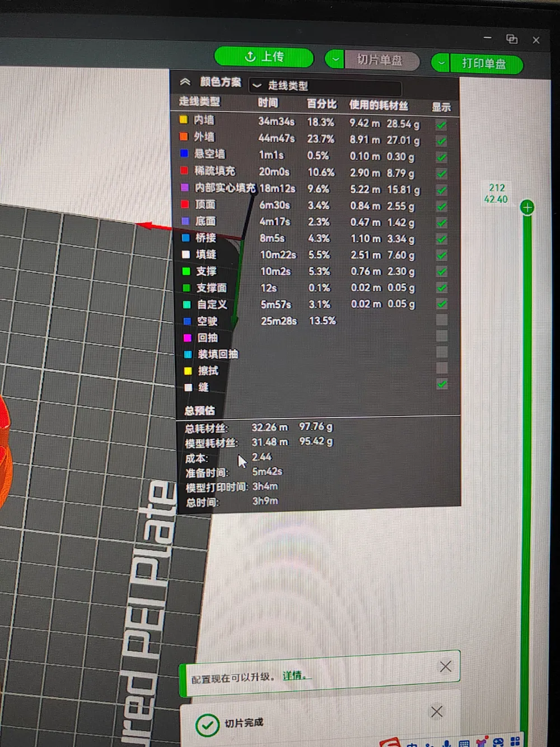
Task: Click the 回抽 magenta color swatch
Action: click(x=187, y=337)
